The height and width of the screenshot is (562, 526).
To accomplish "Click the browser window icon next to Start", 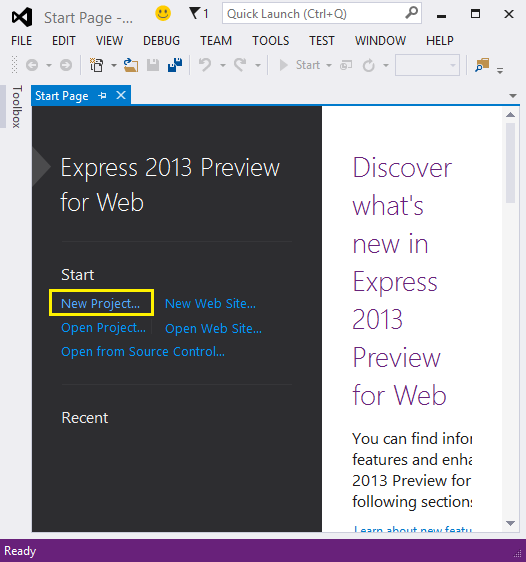I will (x=346, y=65).
